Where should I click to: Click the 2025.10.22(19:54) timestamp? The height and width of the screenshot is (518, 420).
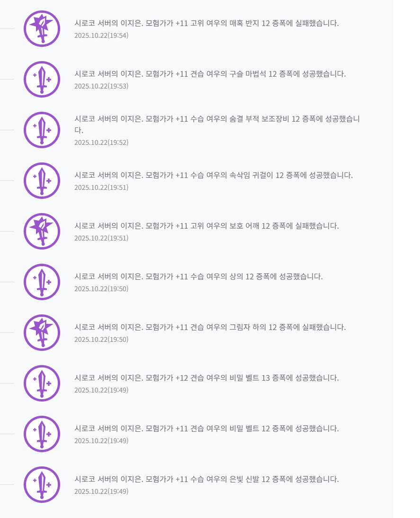[101, 35]
